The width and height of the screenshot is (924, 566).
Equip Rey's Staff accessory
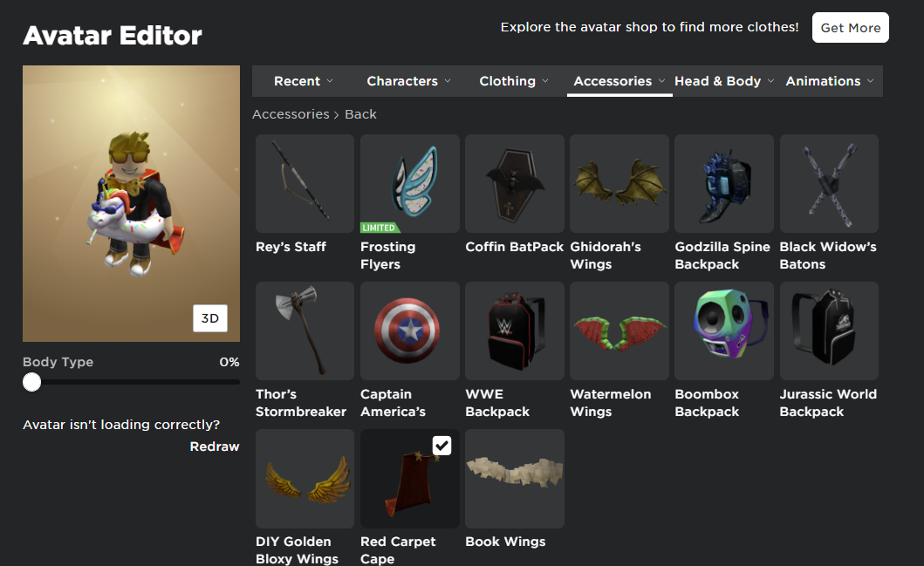[305, 183]
